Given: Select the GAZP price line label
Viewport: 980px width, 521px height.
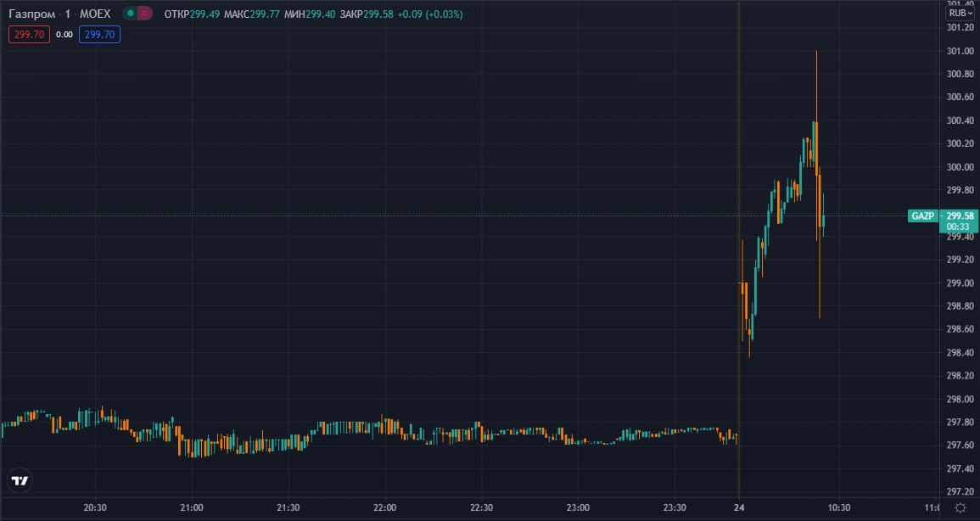Looking at the screenshot, I should tap(922, 216).
